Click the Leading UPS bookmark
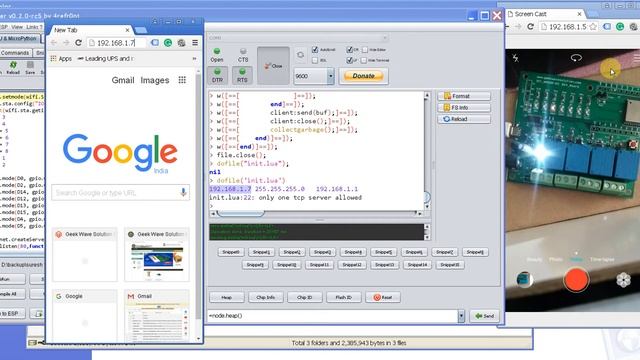Image resolution: width=640 pixels, height=360 pixels. [106, 59]
